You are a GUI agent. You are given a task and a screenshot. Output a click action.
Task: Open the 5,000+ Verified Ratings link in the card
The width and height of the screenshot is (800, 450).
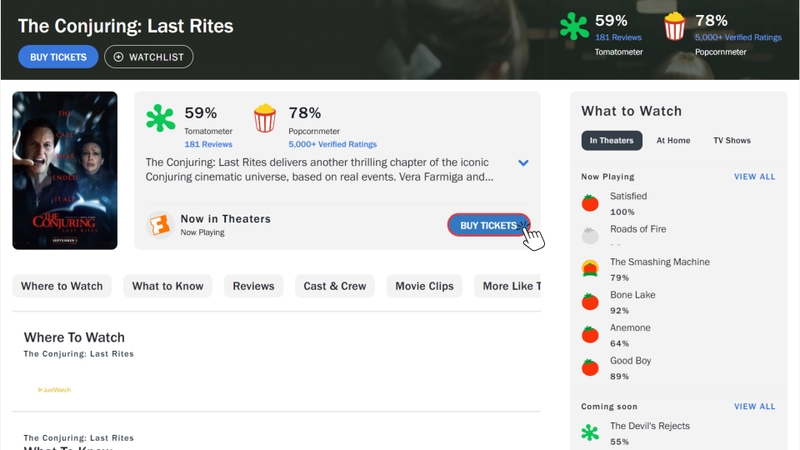tap(318, 145)
